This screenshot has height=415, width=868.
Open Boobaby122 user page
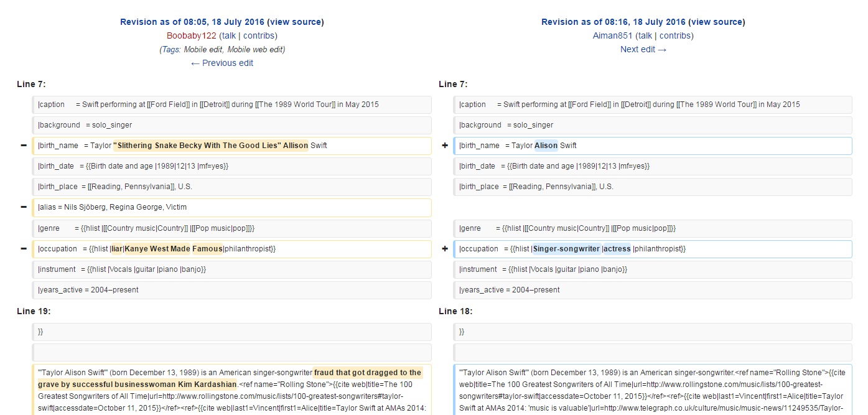(191, 35)
